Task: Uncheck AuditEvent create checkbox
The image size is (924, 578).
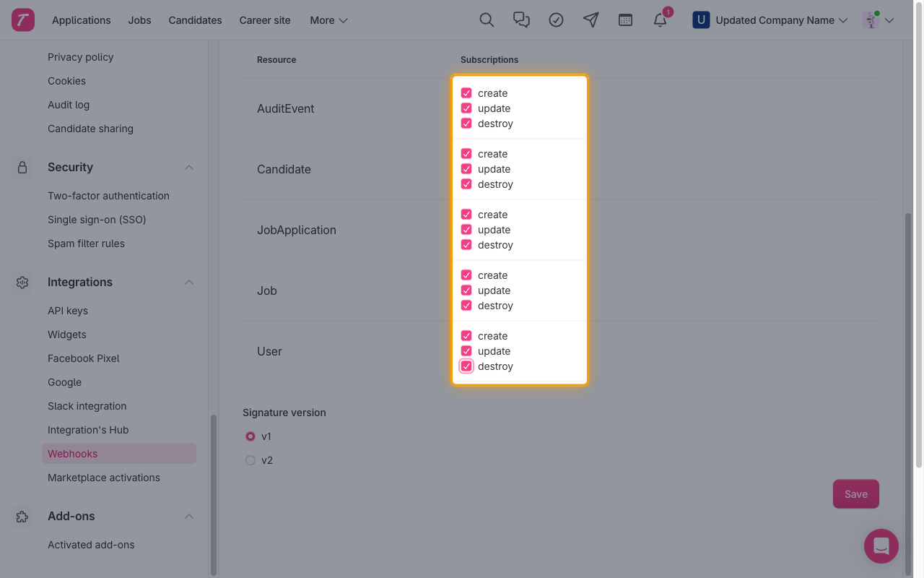Action: pos(466,93)
